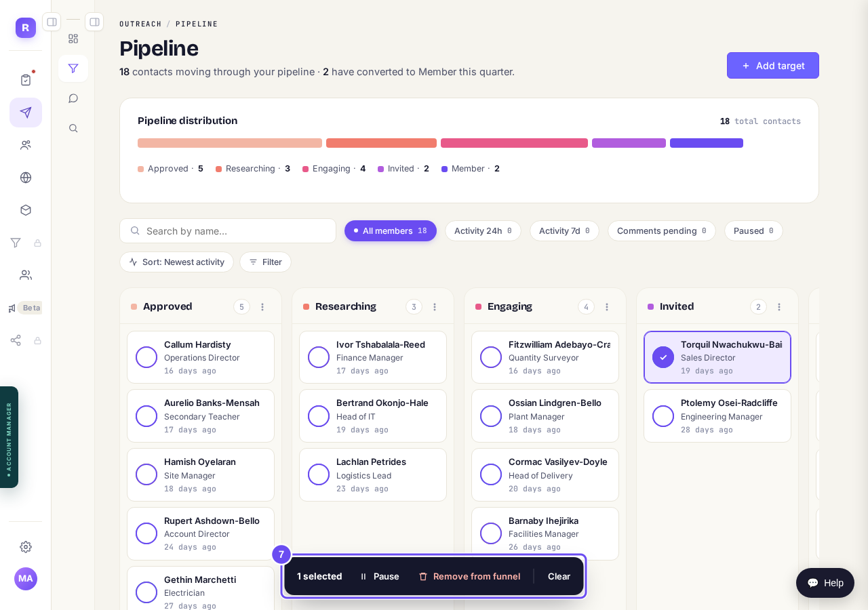This screenshot has width=868, height=610.
Task: Open the cube/box icon in the sidebar
Action: pyautogui.click(x=26, y=210)
